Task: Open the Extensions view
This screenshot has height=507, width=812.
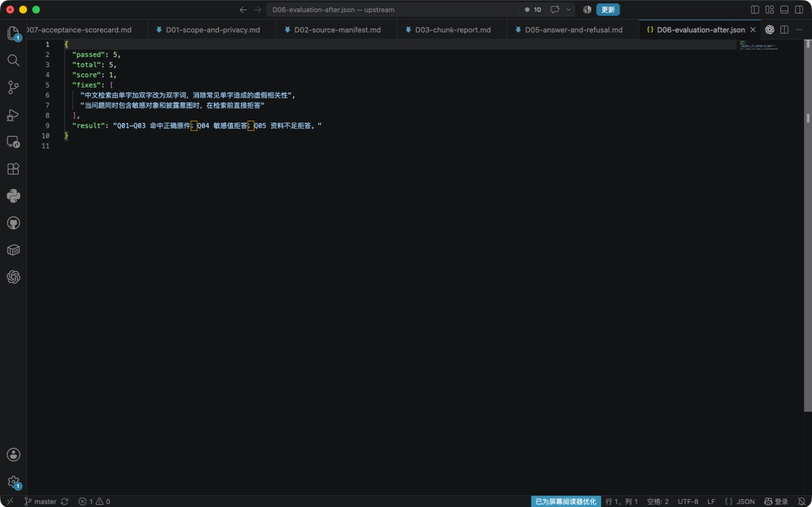Action: pos(13,169)
